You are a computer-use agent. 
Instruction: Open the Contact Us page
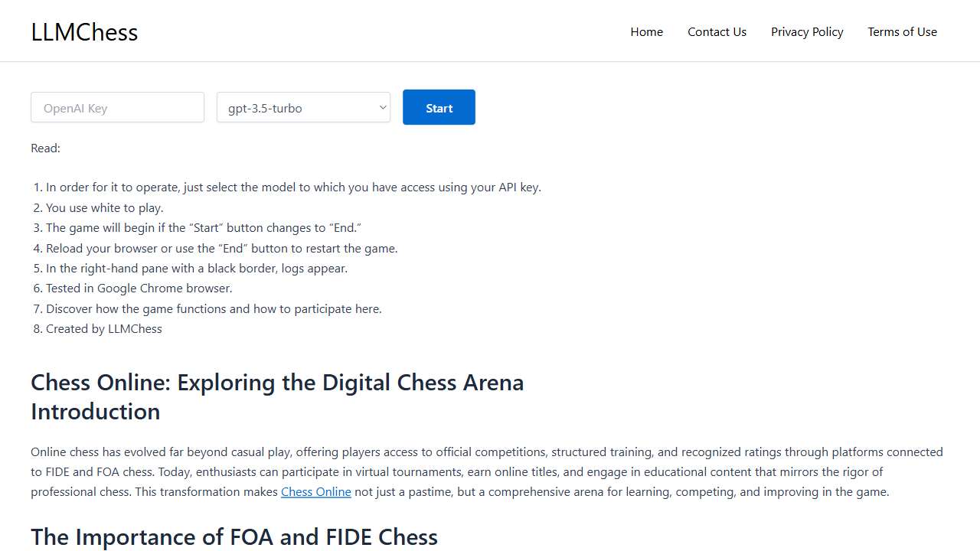[717, 31]
